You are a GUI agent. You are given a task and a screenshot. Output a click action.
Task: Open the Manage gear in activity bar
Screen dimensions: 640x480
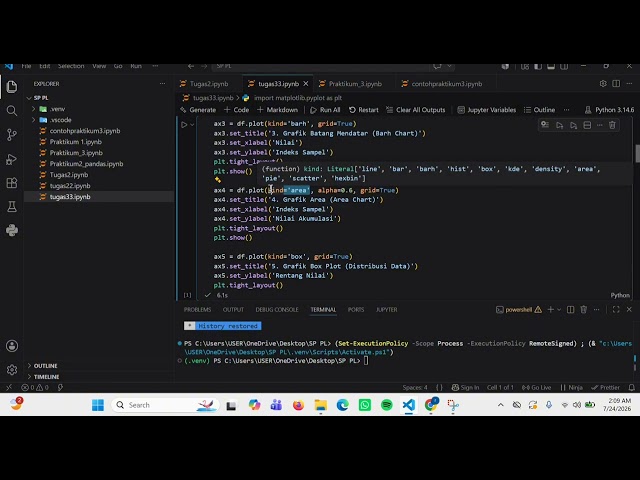click(x=12, y=370)
